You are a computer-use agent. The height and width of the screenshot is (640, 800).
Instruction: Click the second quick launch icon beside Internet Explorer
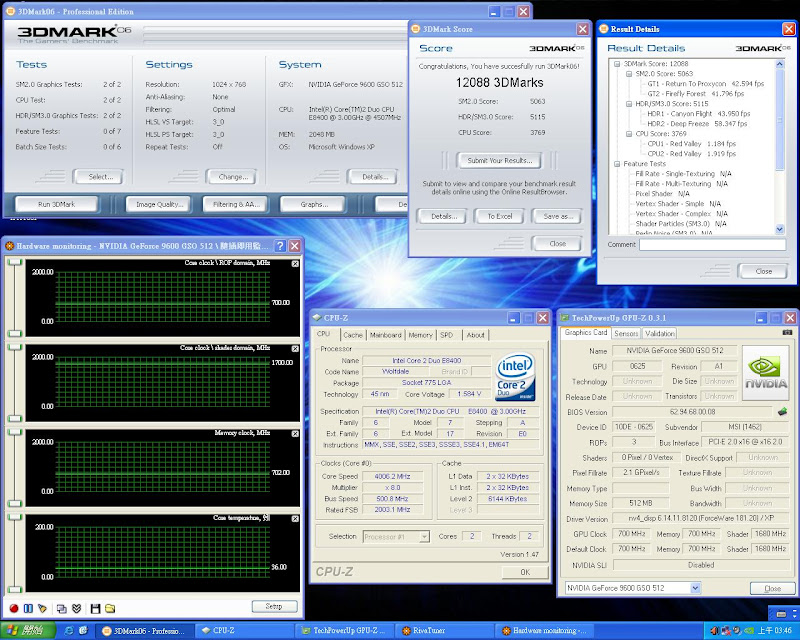[x=83, y=631]
